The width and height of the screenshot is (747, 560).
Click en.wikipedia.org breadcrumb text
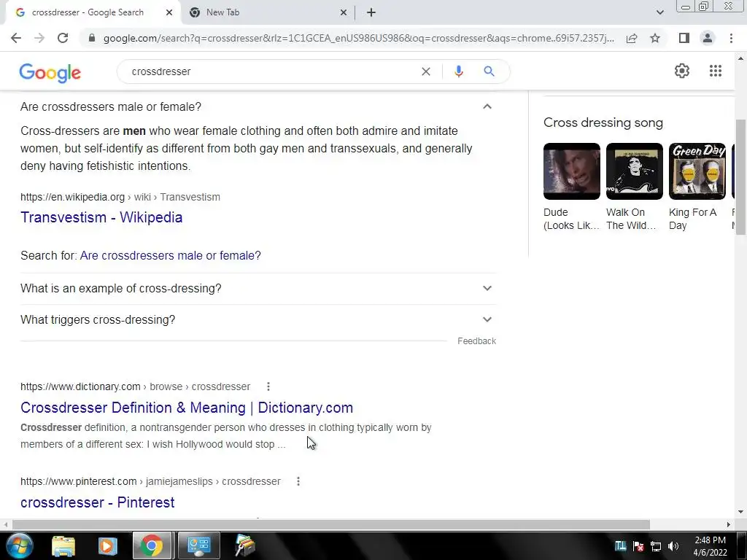tap(72, 197)
